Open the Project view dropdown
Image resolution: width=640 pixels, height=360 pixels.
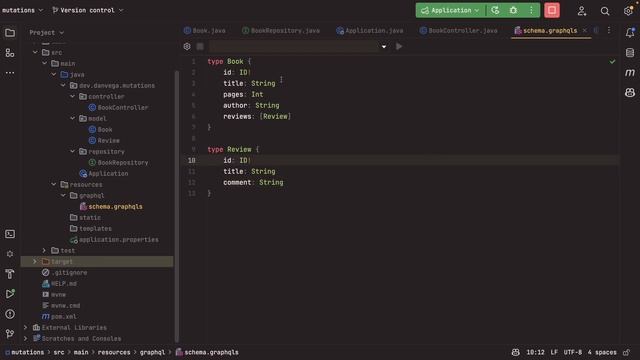pos(47,33)
